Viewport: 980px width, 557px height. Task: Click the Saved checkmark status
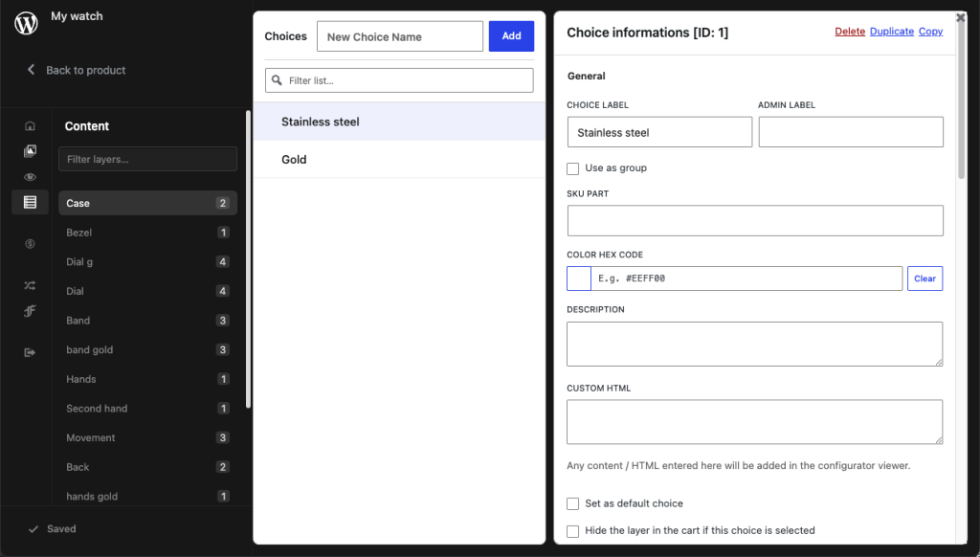52,529
